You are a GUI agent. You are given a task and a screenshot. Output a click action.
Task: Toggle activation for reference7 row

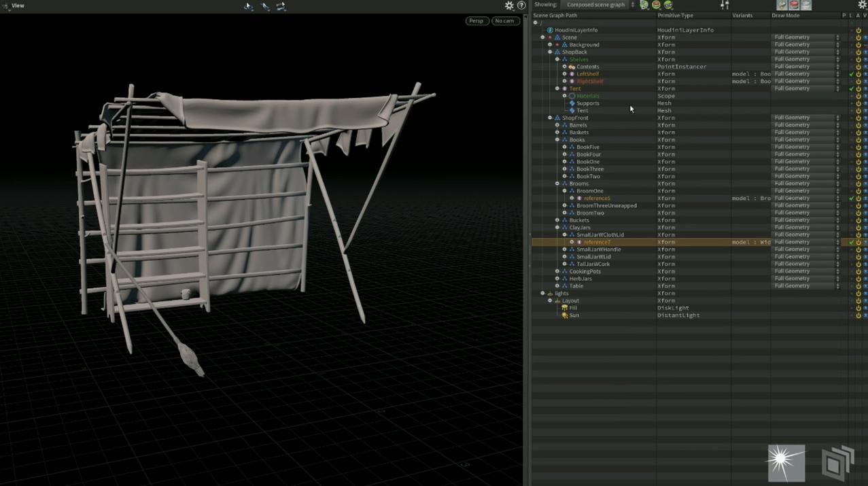pos(858,242)
